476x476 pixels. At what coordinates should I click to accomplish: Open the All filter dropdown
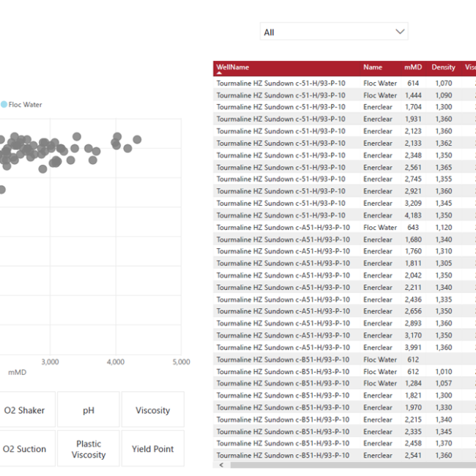333,32
